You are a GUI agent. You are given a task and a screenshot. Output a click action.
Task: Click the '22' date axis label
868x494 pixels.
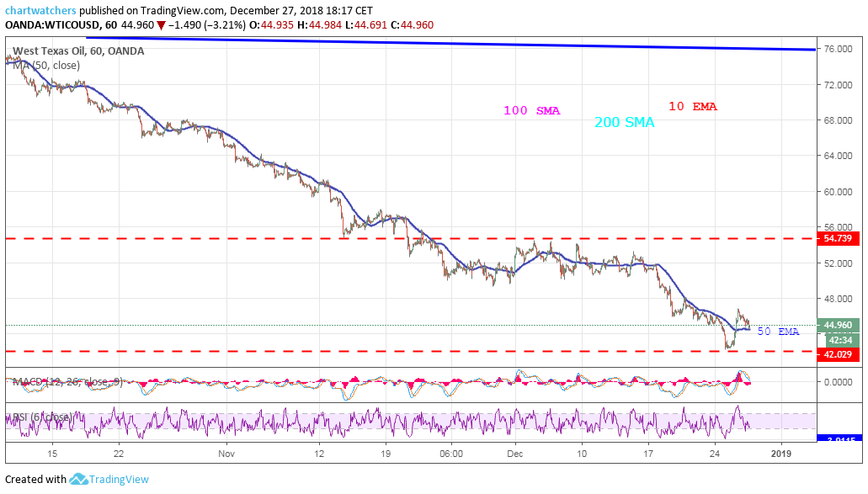[x=119, y=454]
